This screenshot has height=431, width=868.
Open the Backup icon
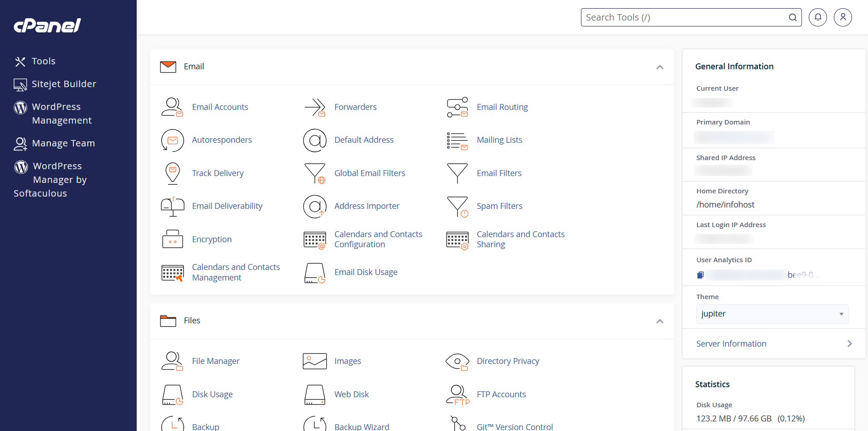(x=173, y=424)
